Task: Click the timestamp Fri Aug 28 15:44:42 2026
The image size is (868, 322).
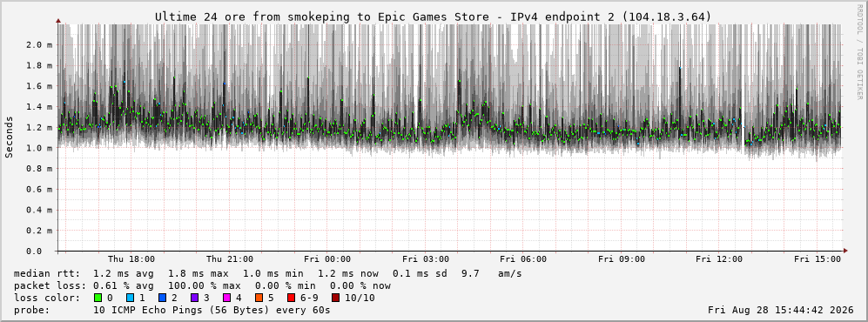Action: click(781, 310)
